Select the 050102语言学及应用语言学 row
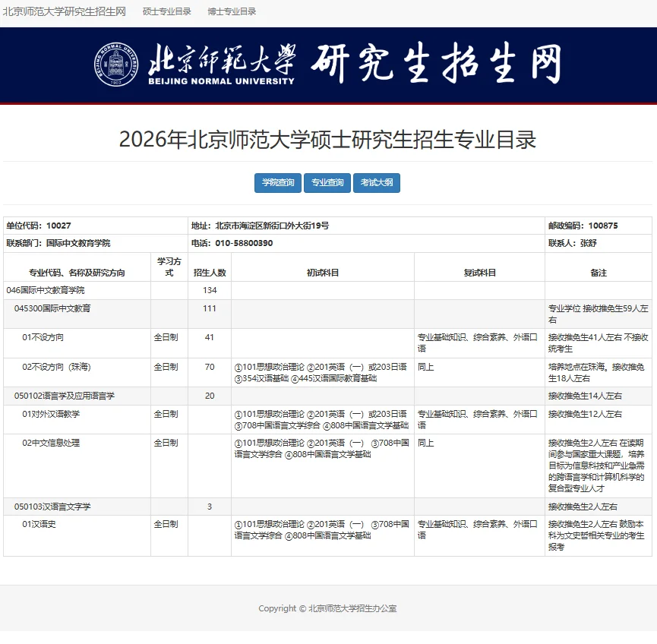Screen dimensions: 657x644 pos(327,396)
